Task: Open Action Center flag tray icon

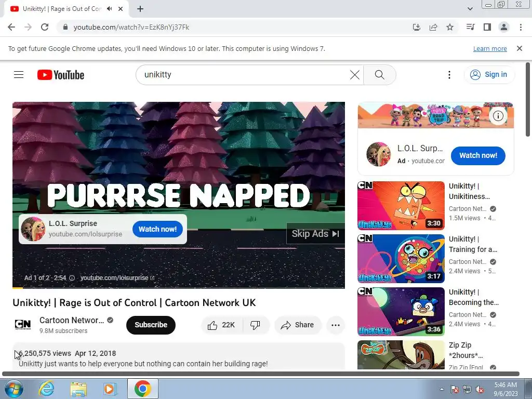Action: coord(455,389)
